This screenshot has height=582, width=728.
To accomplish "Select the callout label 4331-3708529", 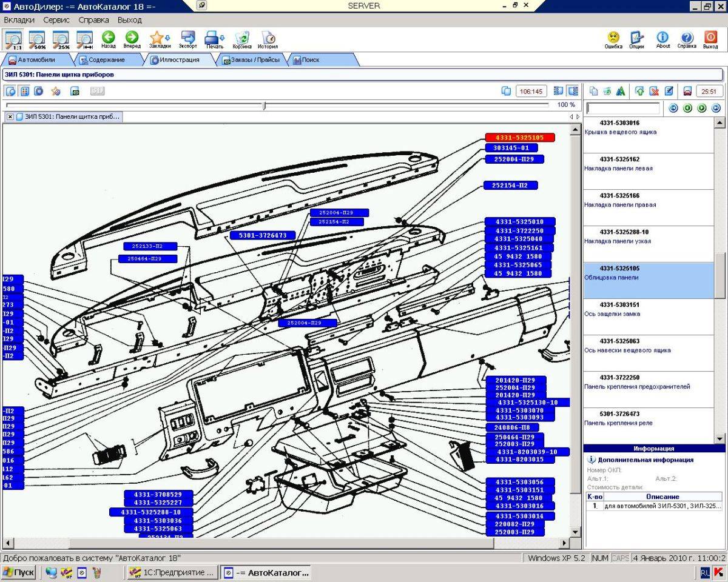I will coord(158,495).
